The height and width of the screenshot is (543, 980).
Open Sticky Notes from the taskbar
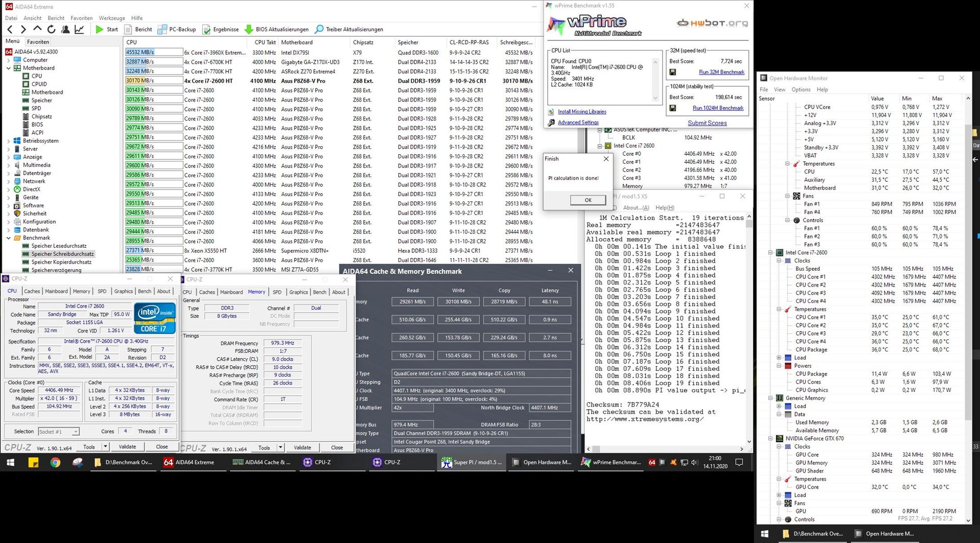[x=33, y=462]
